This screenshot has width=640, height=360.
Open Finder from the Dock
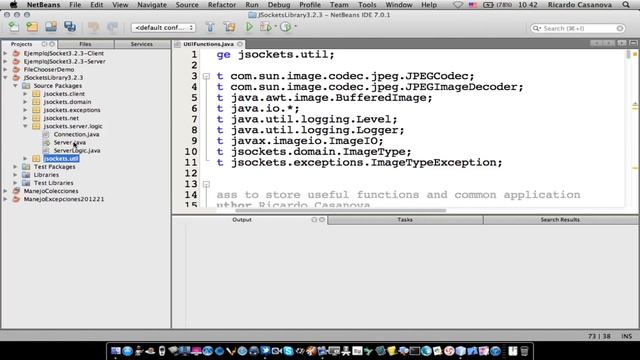pos(116,351)
